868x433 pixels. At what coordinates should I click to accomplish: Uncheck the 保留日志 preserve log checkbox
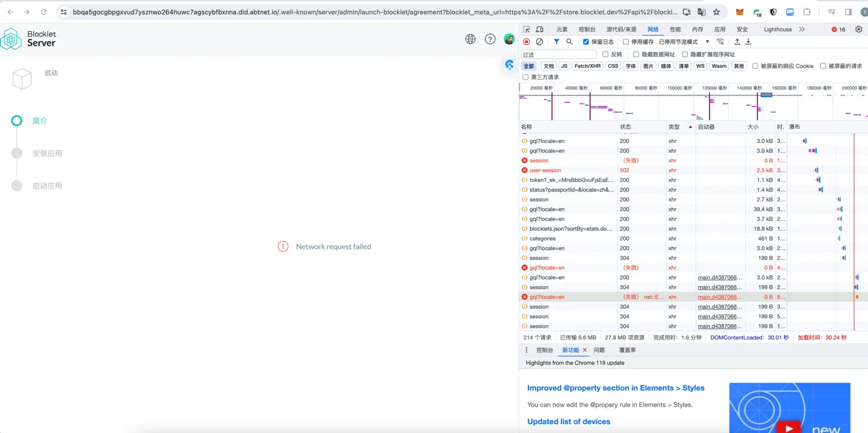point(586,42)
